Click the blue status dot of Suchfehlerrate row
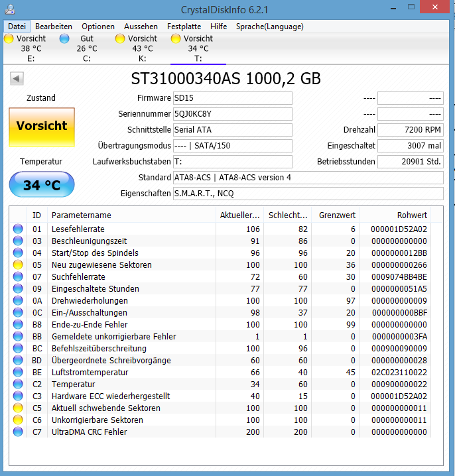This screenshot has width=455, height=476. pos(18,276)
